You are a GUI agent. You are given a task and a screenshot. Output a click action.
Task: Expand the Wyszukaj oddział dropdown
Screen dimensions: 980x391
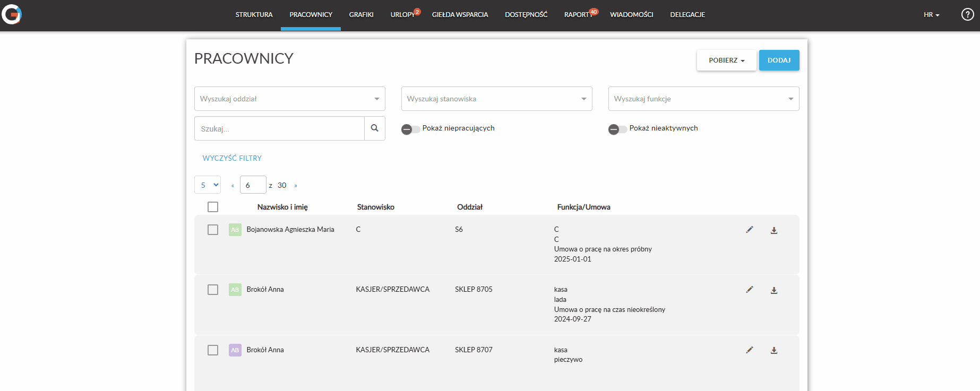point(289,99)
